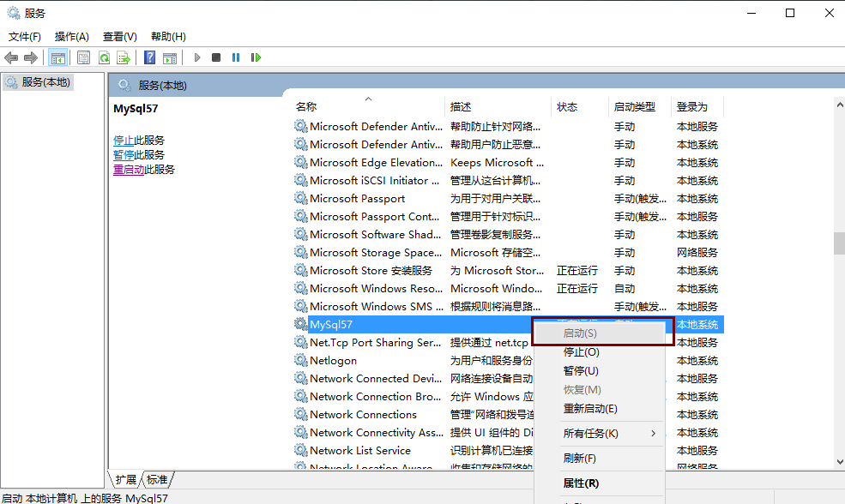Select the Microsoft Windows SMS service row
The image size is (845, 504).
pyautogui.click(x=508, y=306)
